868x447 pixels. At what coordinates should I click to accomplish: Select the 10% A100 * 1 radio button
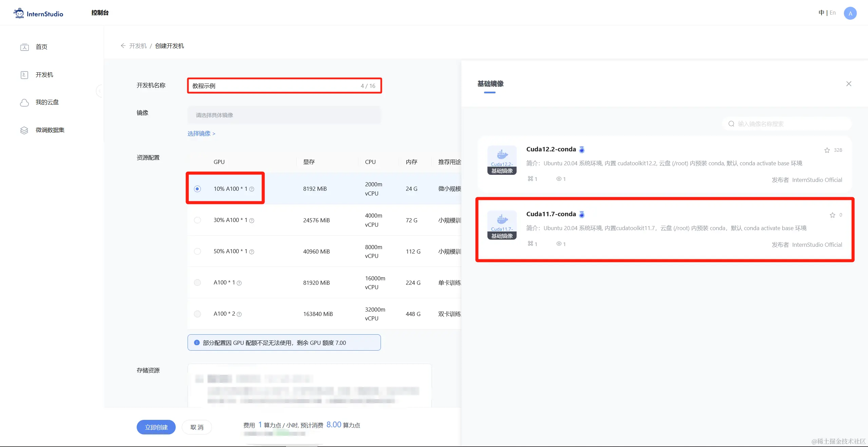pos(197,189)
